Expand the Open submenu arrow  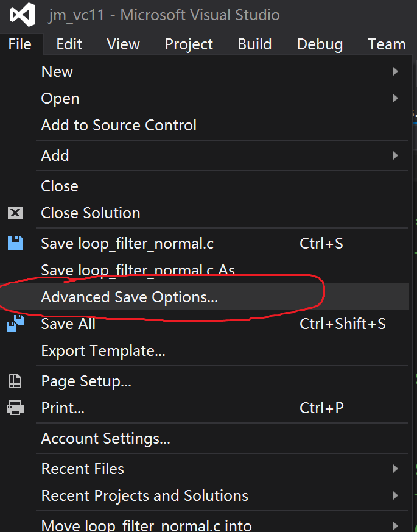(x=395, y=98)
